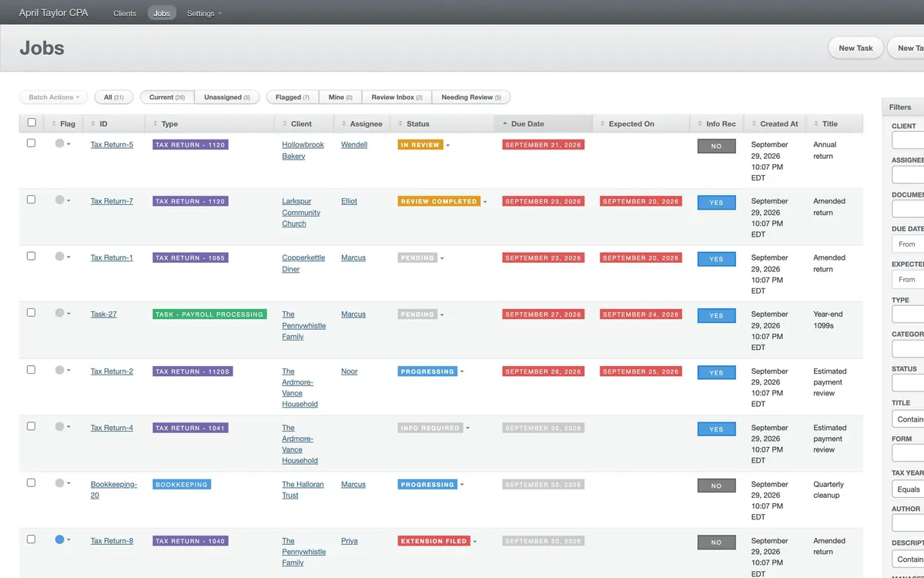Viewport: 924px width, 578px height.
Task: Open the Bookkeeping-20 job link
Action: click(114, 490)
